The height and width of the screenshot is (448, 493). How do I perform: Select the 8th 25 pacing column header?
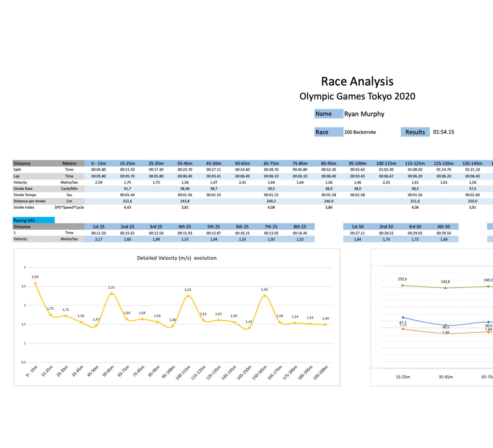click(300, 227)
